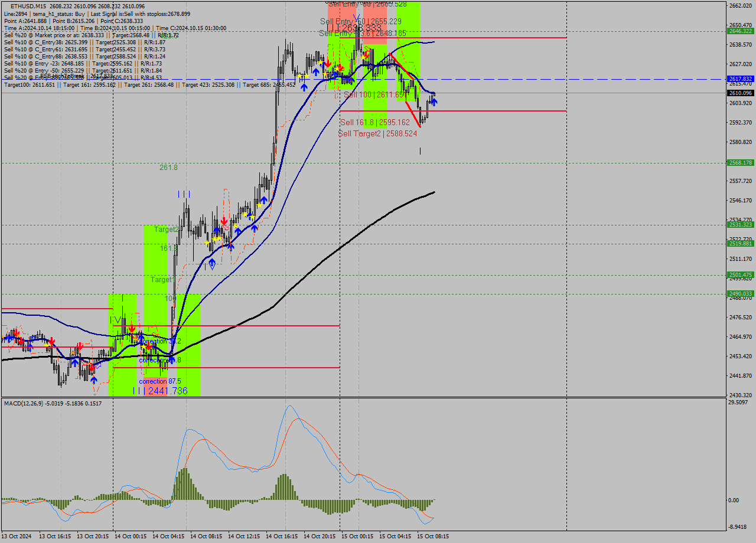Click the 14 Oct 00:15 time label
This screenshot has width=756, height=543.
pos(131,537)
